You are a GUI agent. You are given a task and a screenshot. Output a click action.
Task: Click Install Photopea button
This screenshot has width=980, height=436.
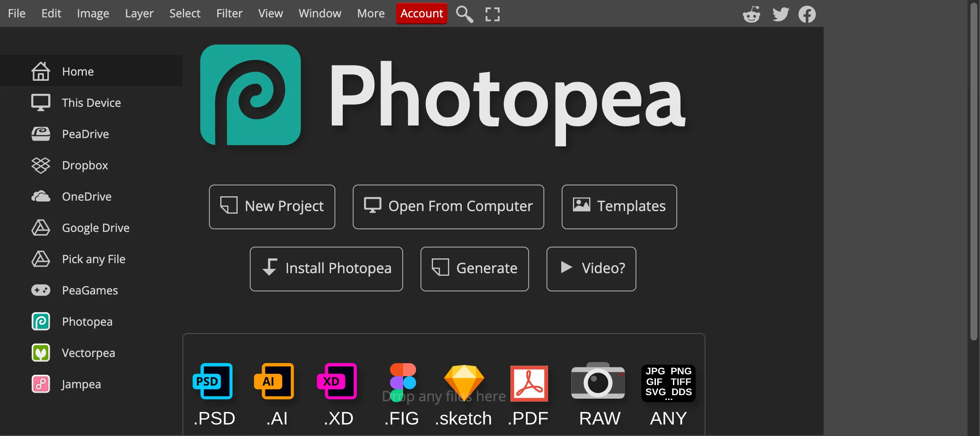[x=326, y=269]
